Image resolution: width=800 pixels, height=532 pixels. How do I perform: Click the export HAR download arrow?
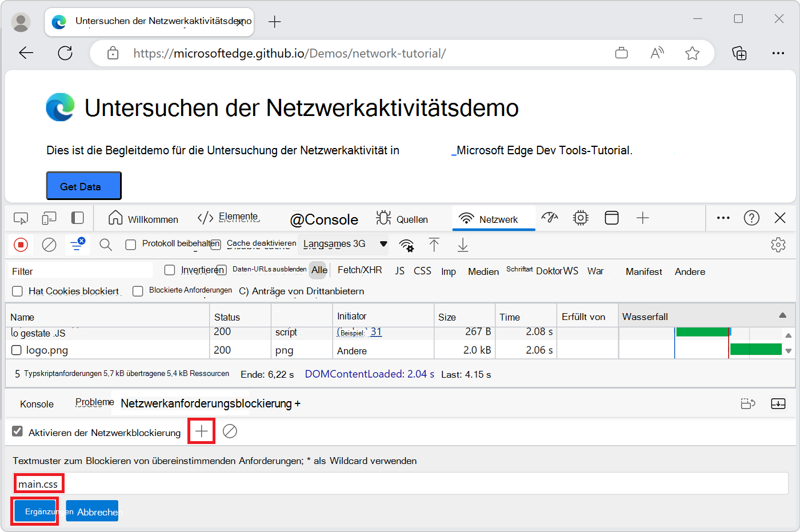[463, 245]
